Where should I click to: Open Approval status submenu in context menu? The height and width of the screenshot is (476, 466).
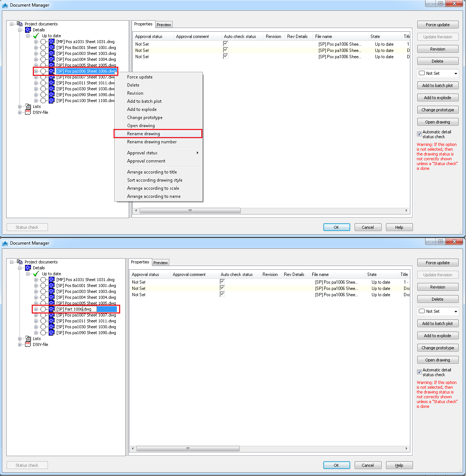click(158, 153)
